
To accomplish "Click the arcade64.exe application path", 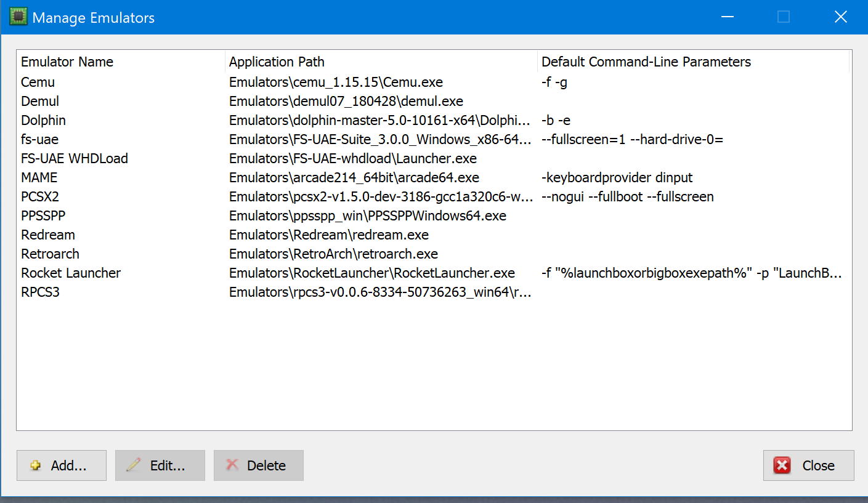I will pos(354,177).
